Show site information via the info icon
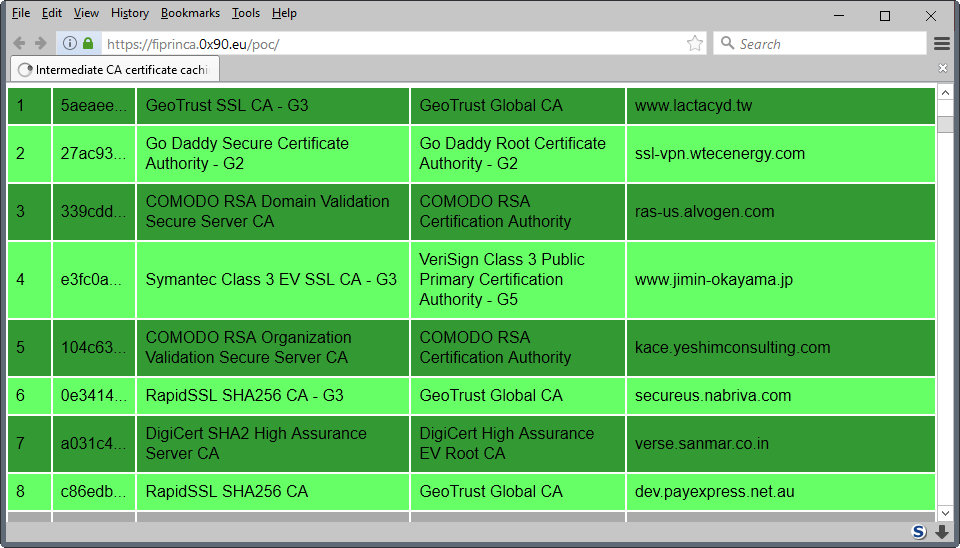Viewport: 960px width, 548px height. pos(70,43)
